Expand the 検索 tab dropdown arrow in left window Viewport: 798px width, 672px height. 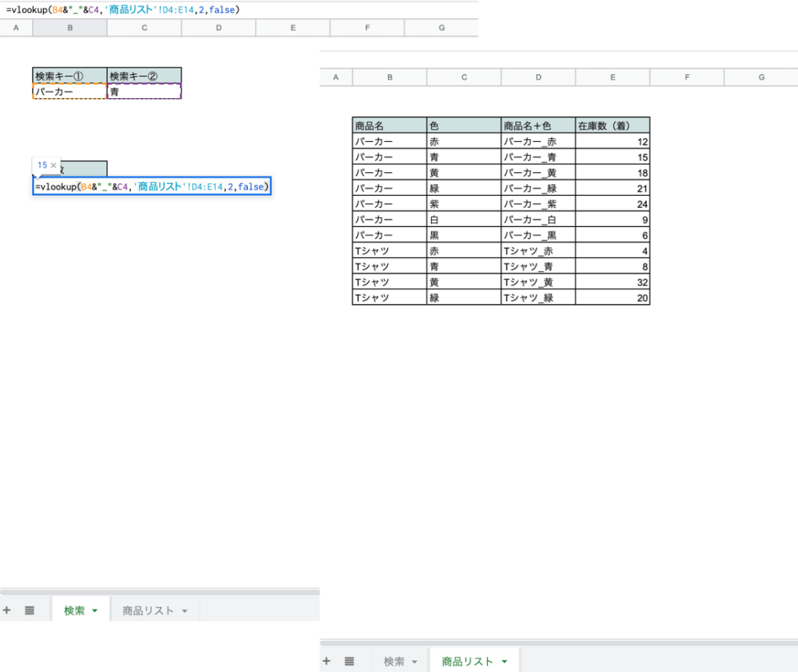95,611
